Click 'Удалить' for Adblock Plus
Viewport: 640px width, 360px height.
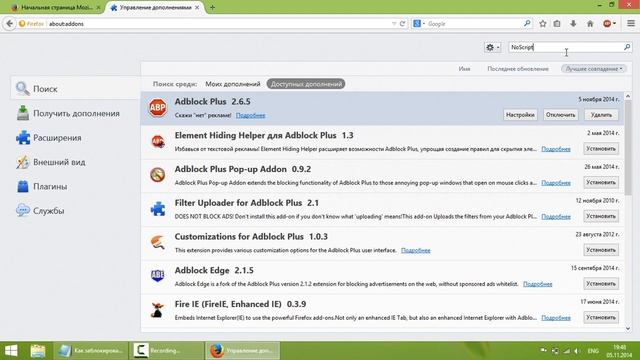(601, 115)
